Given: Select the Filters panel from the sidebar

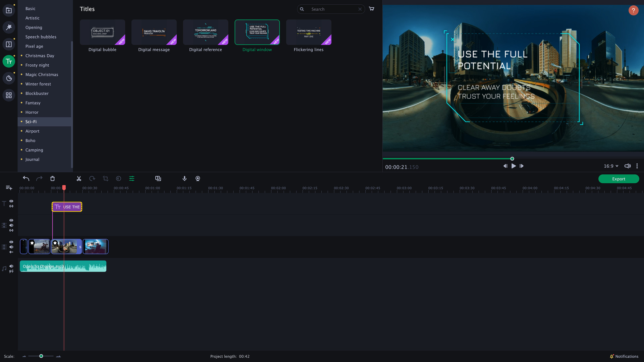Looking at the screenshot, I should (9, 27).
